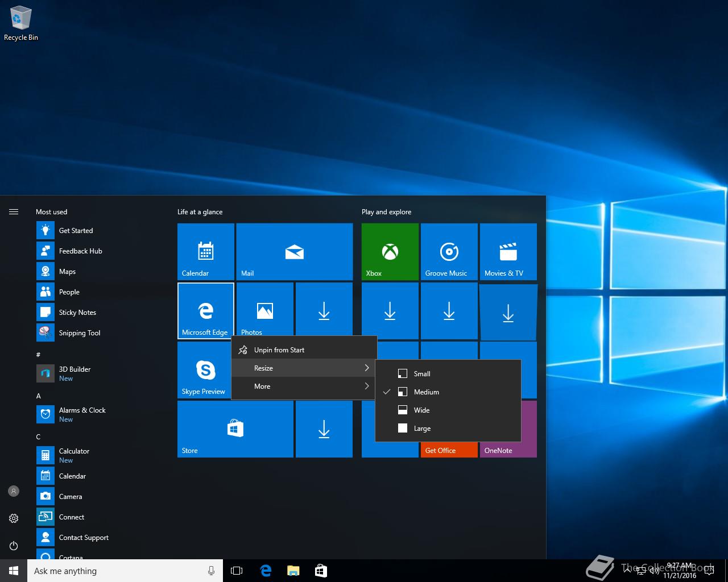Open Feedback Hub app
Screen dimensions: 728x582
102,251
